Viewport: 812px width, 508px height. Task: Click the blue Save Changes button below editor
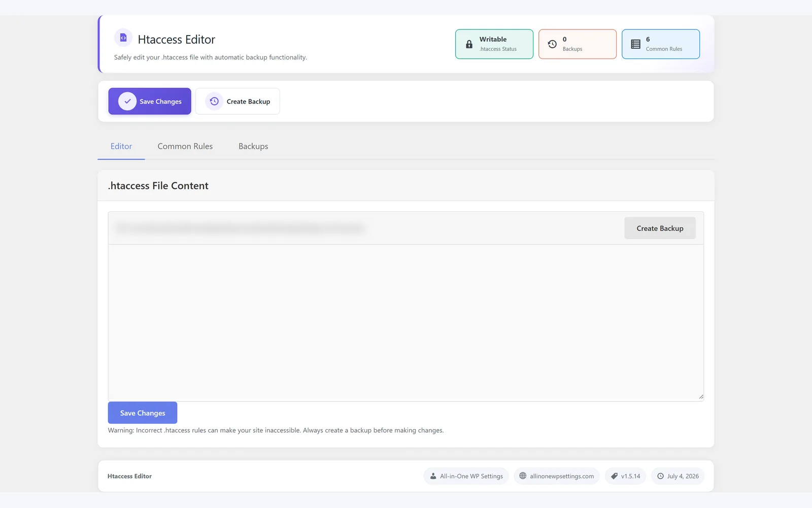pyautogui.click(x=143, y=413)
